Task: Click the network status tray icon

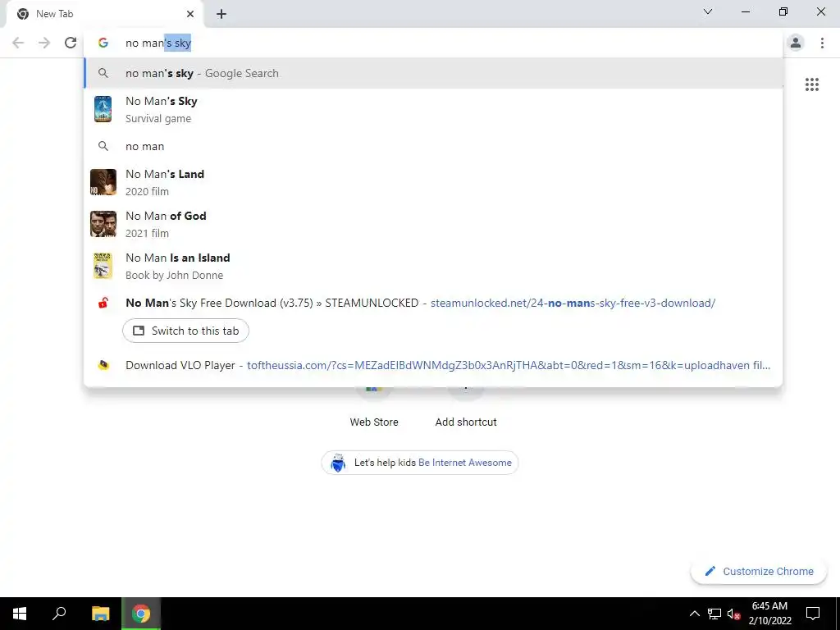Action: pyautogui.click(x=714, y=614)
